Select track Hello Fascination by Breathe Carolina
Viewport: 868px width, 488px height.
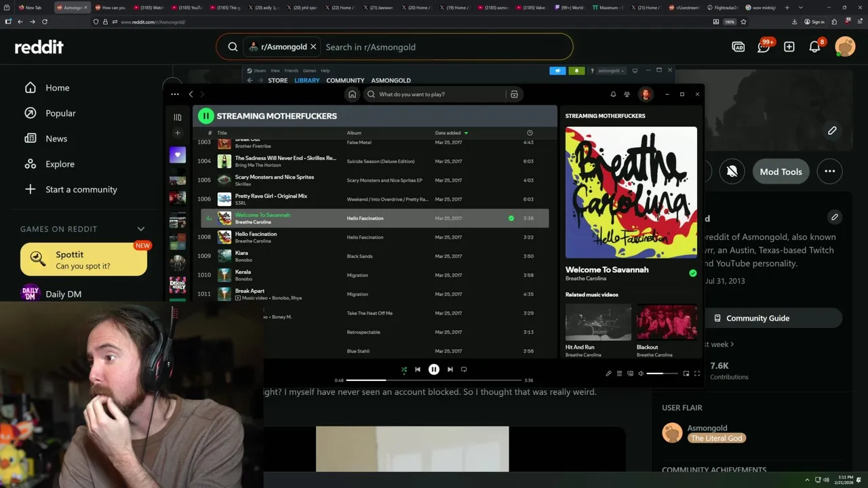tap(374, 237)
